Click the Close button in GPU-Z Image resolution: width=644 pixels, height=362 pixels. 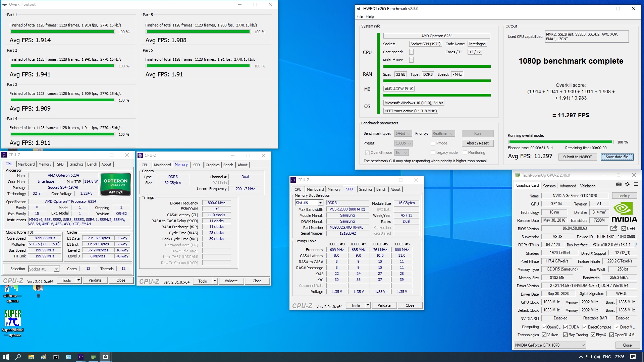pyautogui.click(x=627, y=345)
